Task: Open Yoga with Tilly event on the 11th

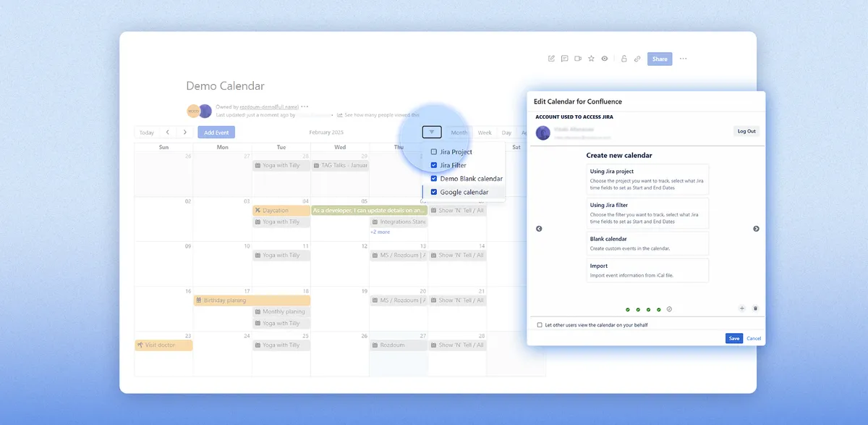Action: tap(281, 255)
